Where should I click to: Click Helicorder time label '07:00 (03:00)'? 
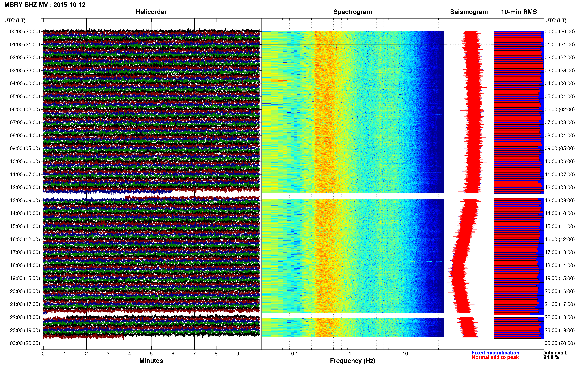click(25, 122)
